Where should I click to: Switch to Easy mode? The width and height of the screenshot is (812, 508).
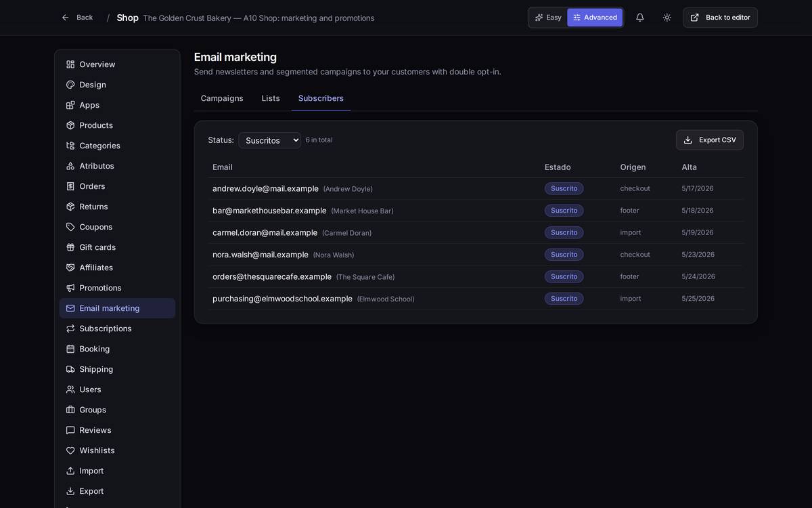tap(548, 18)
